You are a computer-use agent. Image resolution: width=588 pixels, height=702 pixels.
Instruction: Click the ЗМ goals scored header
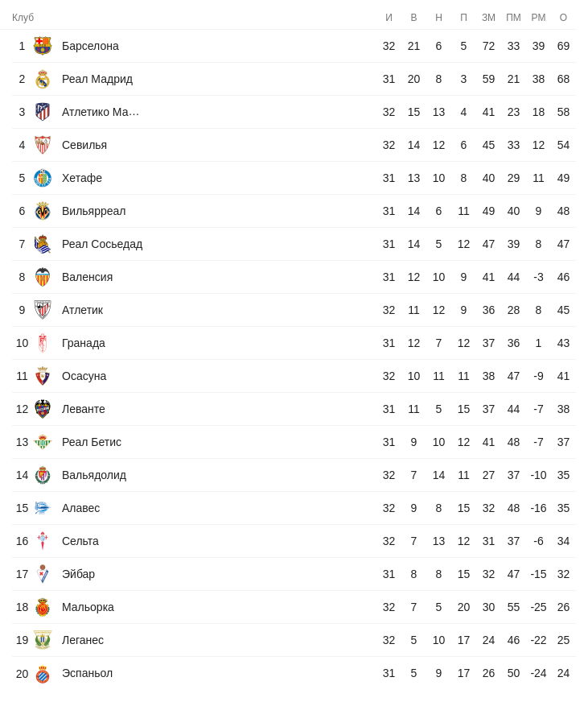488,18
